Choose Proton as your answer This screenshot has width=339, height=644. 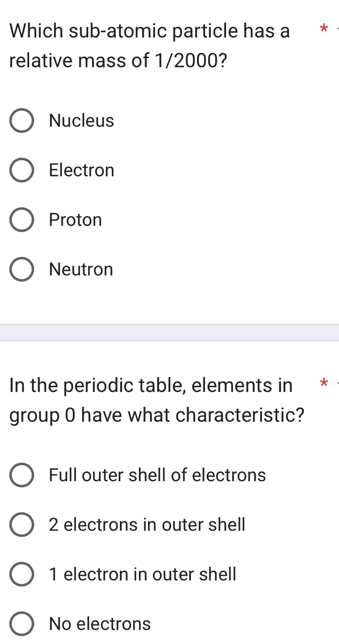pyautogui.click(x=22, y=219)
